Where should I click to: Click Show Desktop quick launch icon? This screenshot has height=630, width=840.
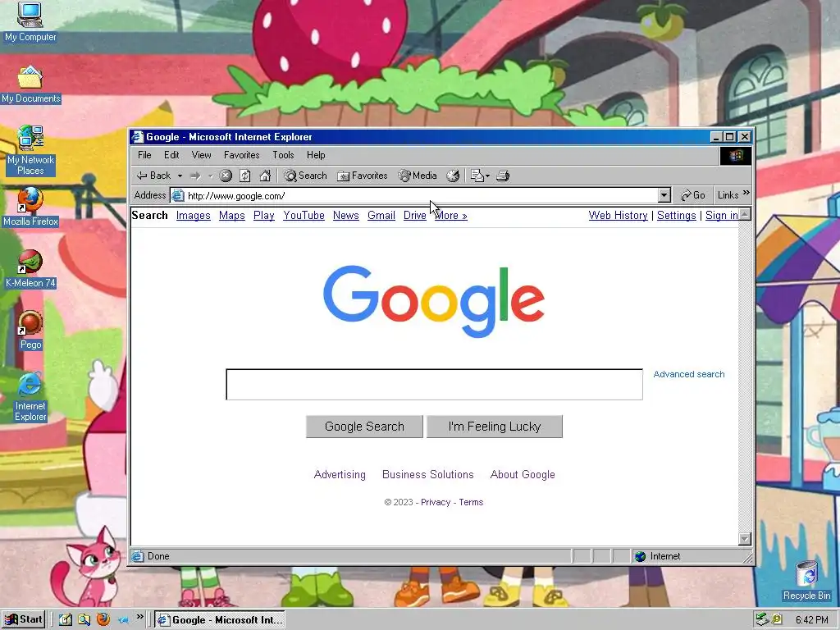click(66, 620)
